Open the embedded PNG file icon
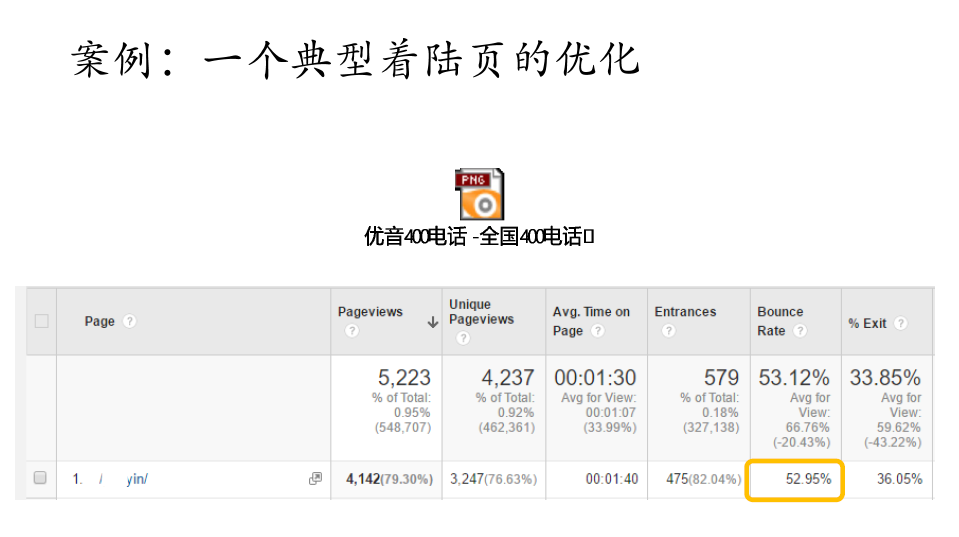This screenshot has width=959, height=537. pos(479,194)
